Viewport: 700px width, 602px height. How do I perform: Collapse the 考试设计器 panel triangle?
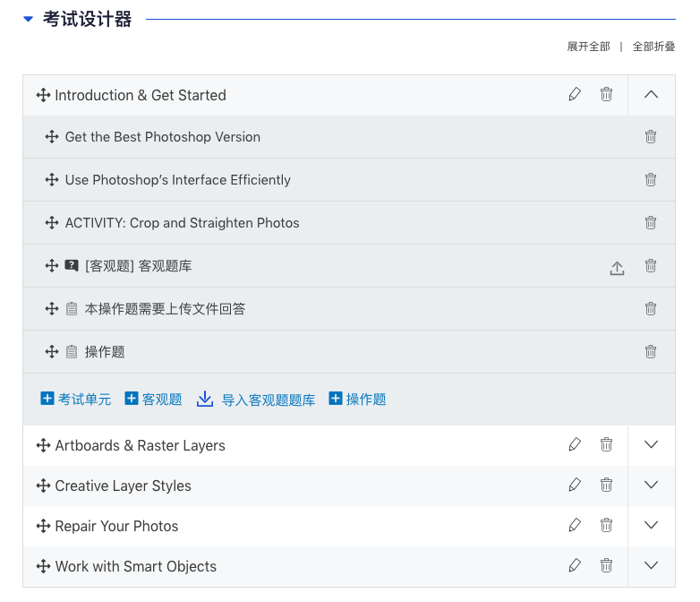[29, 19]
